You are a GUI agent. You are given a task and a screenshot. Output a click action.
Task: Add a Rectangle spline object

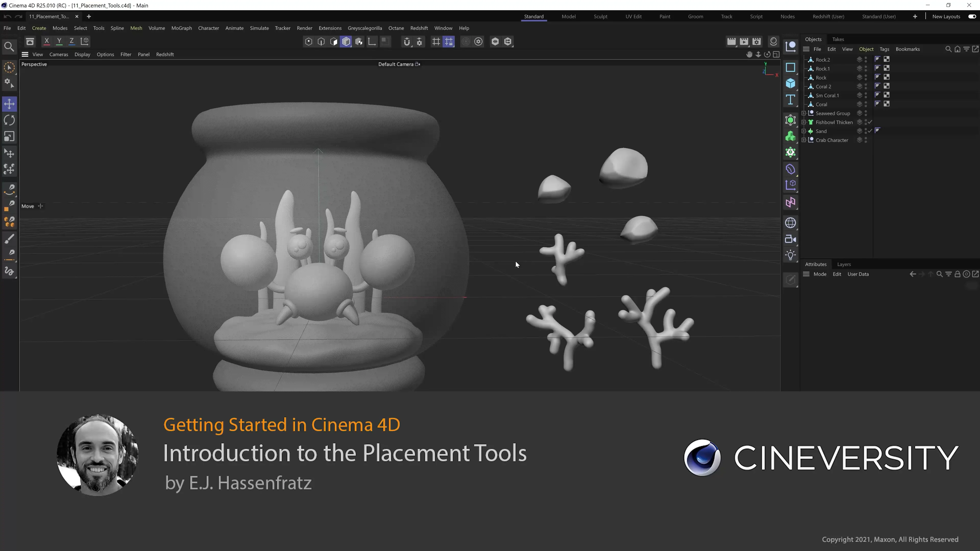[791, 67]
